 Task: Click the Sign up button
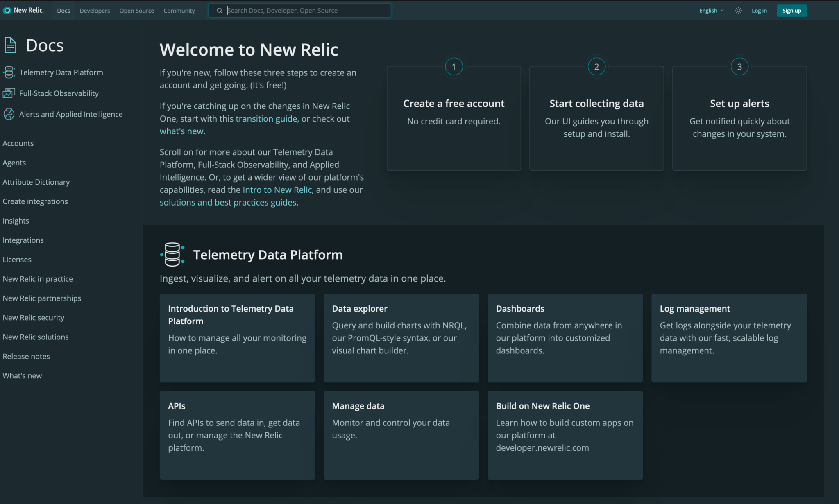(791, 11)
